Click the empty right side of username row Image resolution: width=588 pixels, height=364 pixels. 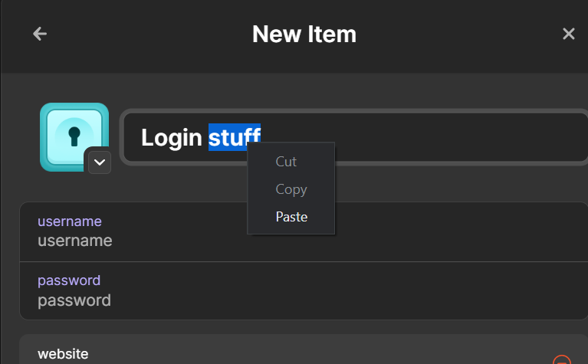click(460, 232)
